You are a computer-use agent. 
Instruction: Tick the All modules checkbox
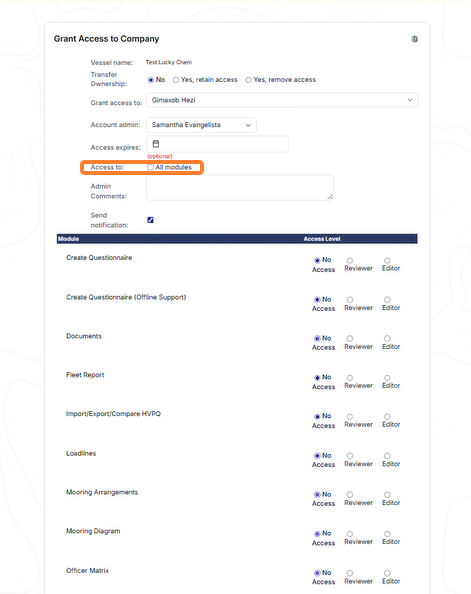click(150, 167)
